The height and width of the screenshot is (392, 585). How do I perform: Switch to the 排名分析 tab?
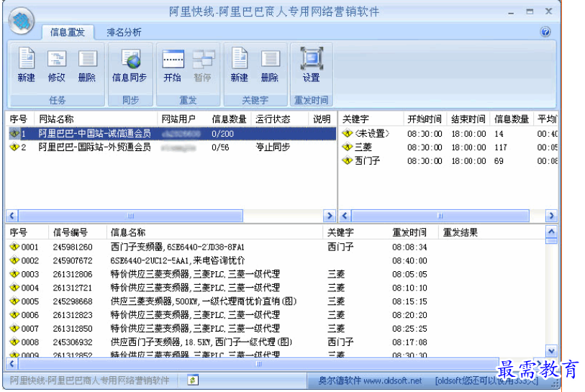(x=124, y=32)
